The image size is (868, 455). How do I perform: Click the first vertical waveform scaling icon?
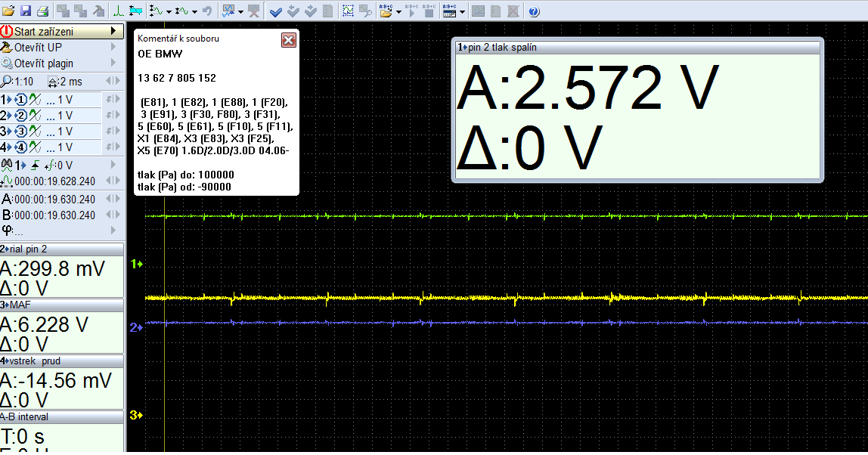tap(156, 11)
